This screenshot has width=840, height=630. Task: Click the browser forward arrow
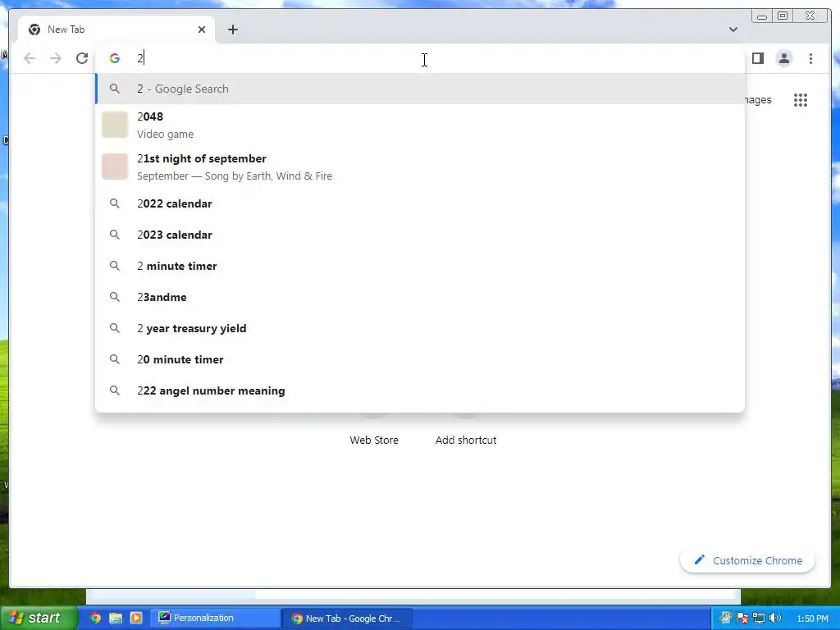click(x=56, y=58)
